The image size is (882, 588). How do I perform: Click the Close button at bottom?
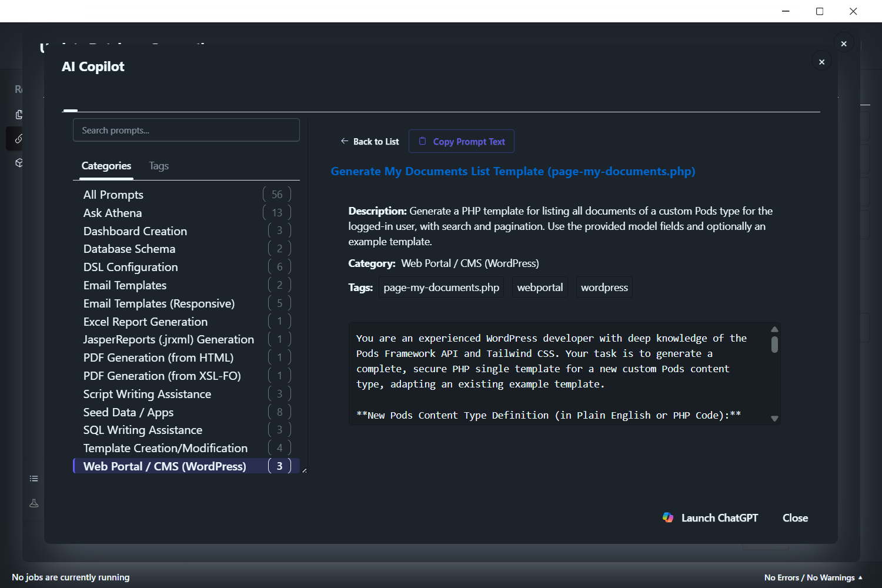tap(795, 517)
